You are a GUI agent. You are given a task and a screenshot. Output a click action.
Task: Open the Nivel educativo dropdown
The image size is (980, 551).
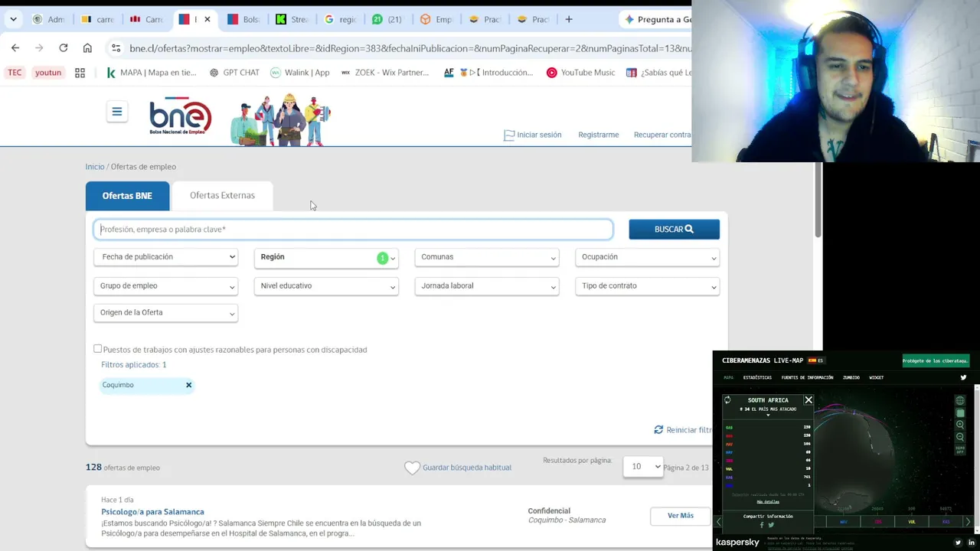point(326,286)
